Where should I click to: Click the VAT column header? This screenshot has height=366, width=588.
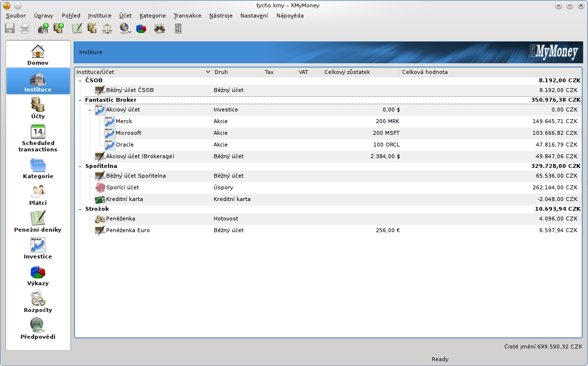[310, 72]
